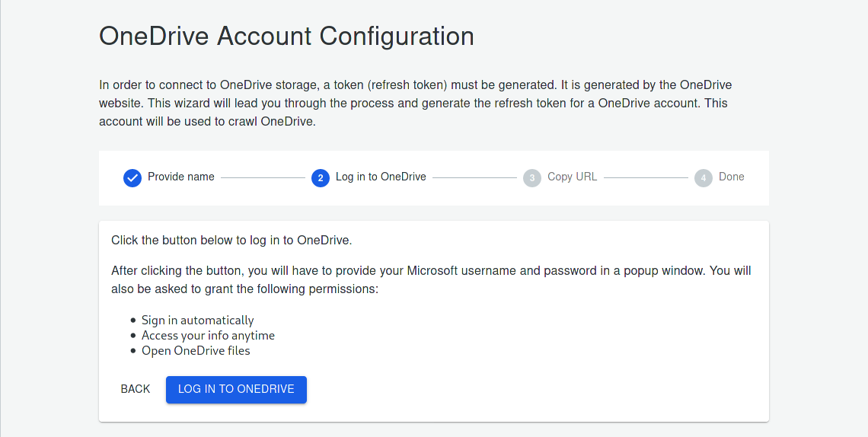Click the "OneDrive Account Configuration" heading
868x437 pixels.
point(286,36)
